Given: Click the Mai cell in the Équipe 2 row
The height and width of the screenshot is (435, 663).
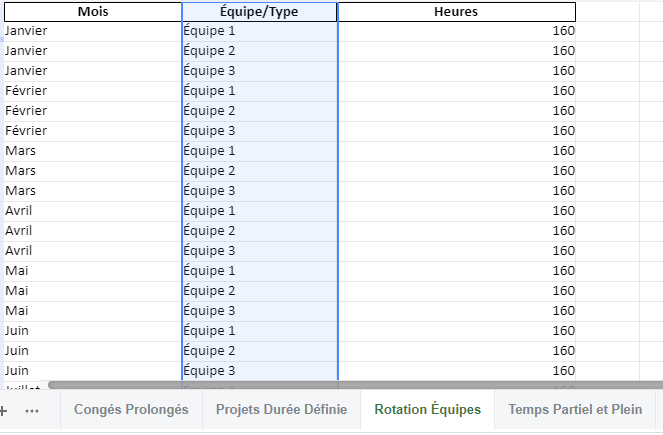Looking at the screenshot, I should point(93,291).
